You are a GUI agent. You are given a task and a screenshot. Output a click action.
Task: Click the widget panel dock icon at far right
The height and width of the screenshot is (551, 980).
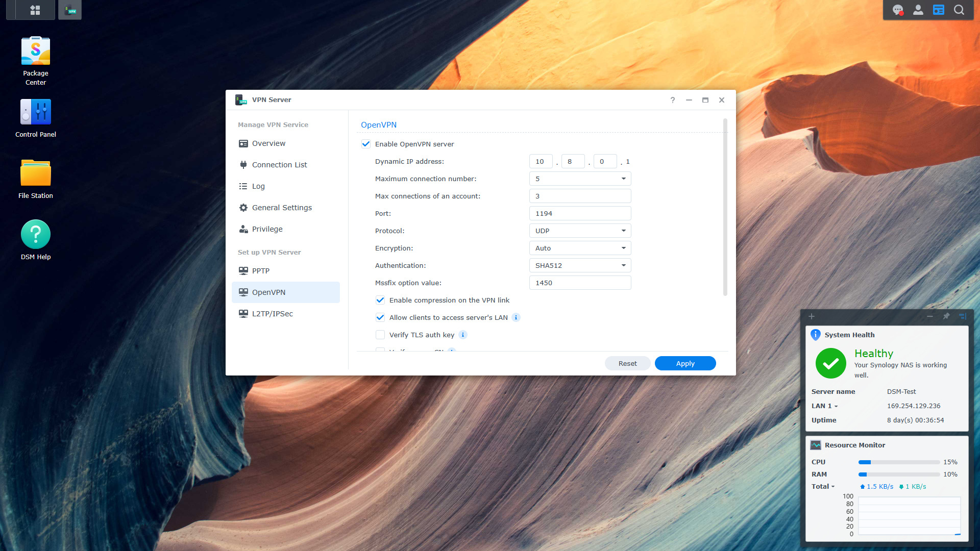pos(963,316)
